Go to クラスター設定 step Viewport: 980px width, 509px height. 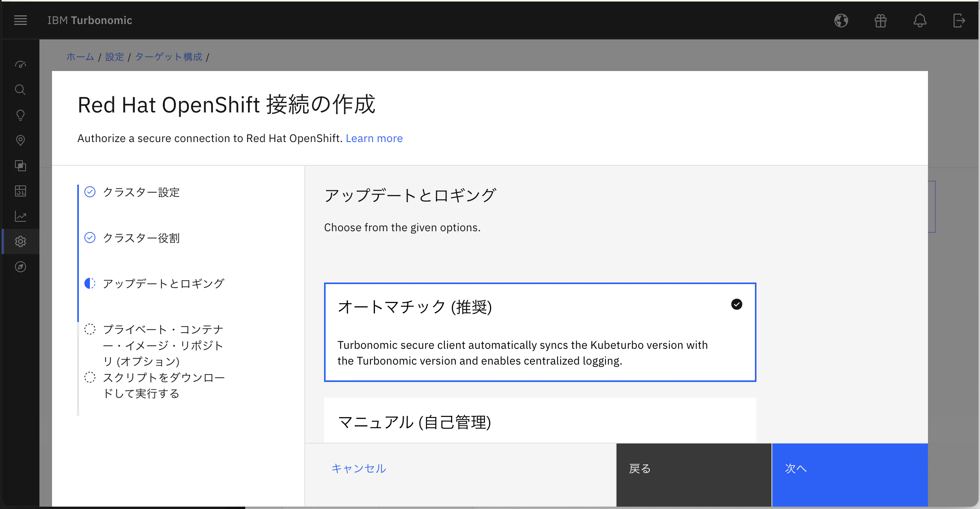click(x=141, y=193)
